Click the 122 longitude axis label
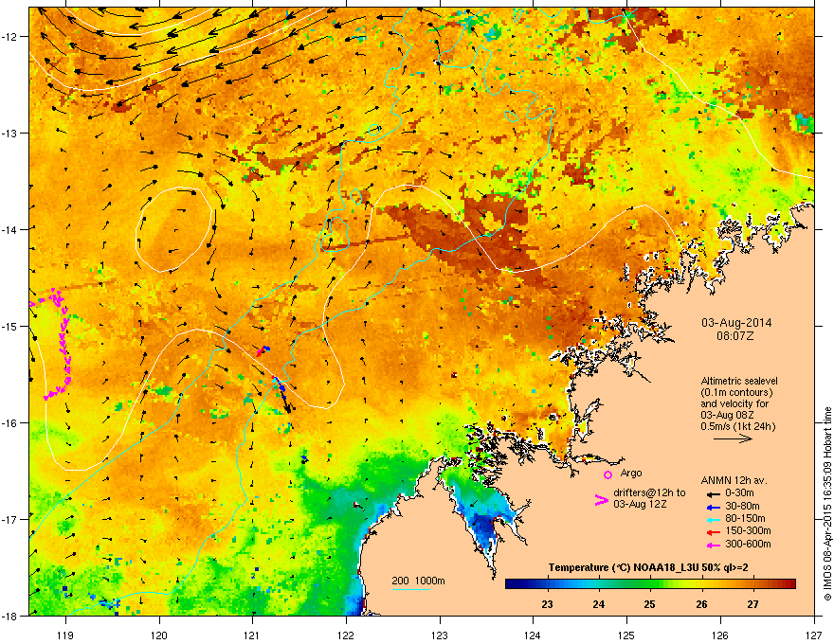This screenshot has height=644, width=834. pos(346,635)
